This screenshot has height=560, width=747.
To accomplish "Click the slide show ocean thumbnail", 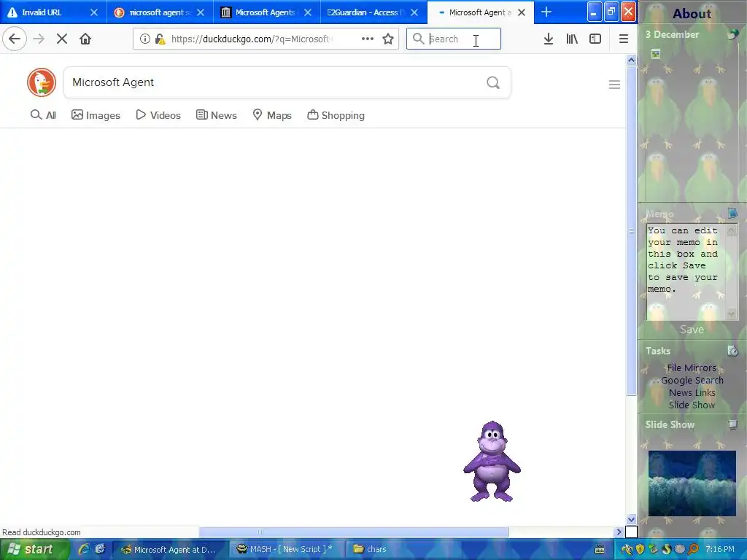I will coord(692,483).
